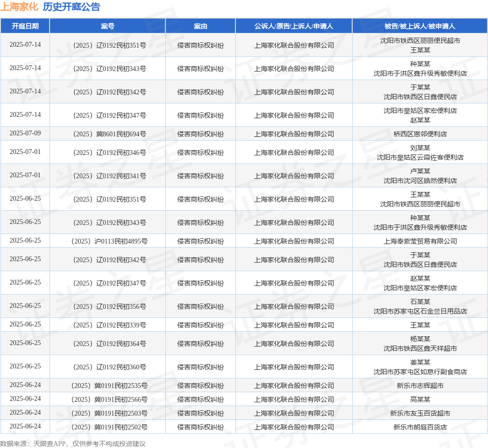Image resolution: width=488 pixels, height=448 pixels.
Task: Click the 数据来源 天眼查APP footer note
Action: click(73, 444)
